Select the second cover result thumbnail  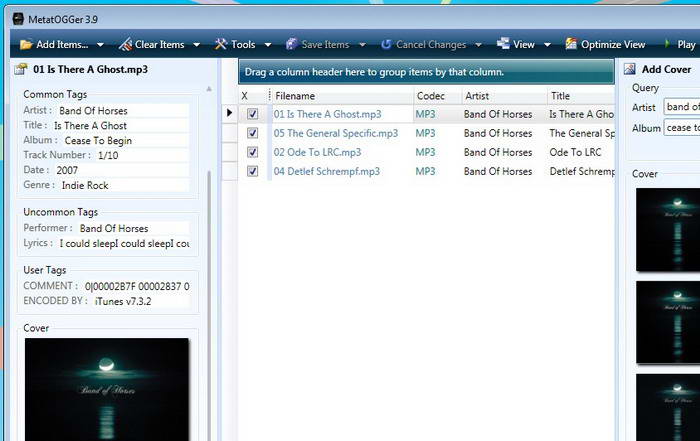(668, 322)
